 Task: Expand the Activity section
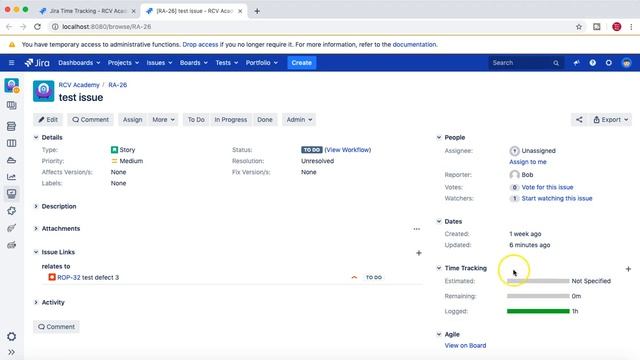coord(36,302)
